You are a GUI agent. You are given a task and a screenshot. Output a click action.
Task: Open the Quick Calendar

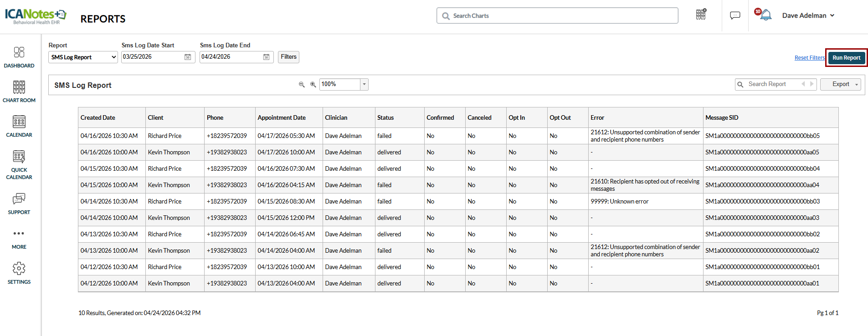click(19, 165)
